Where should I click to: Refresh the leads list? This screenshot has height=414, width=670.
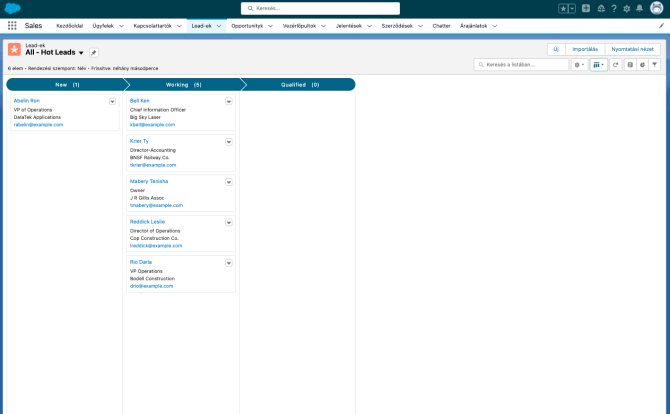coord(616,64)
